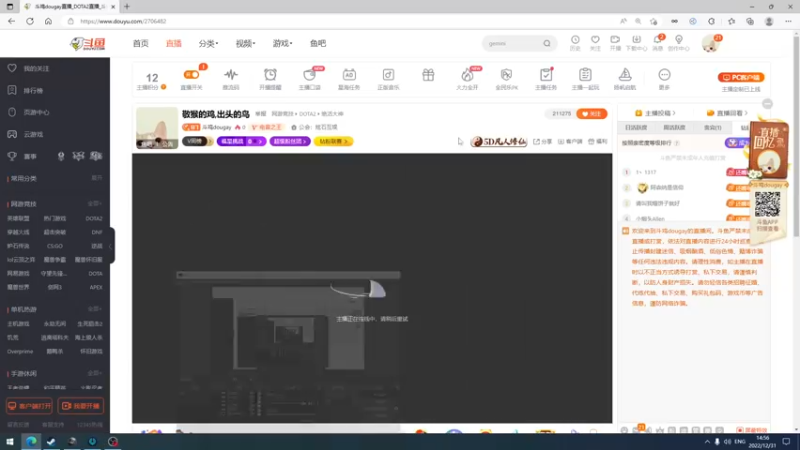Open the DOTA2 category in the sidebar
Image resolution: width=800 pixels, height=450 pixels.
point(94,218)
